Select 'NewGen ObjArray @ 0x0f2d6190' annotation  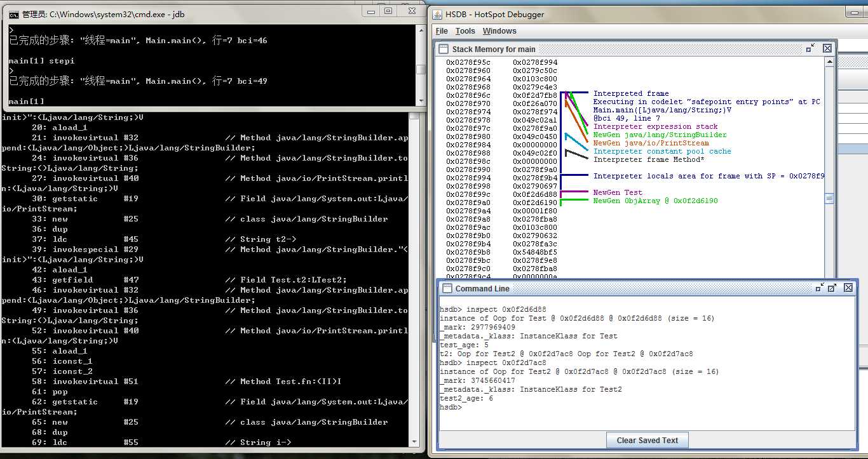pyautogui.click(x=656, y=201)
